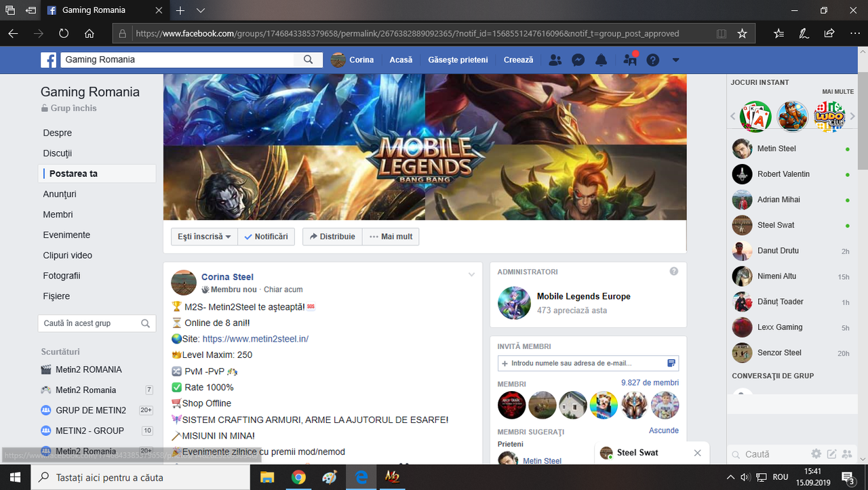Open chat with Lexx Gaming
This screenshot has width=868, height=490.
click(x=791, y=327)
